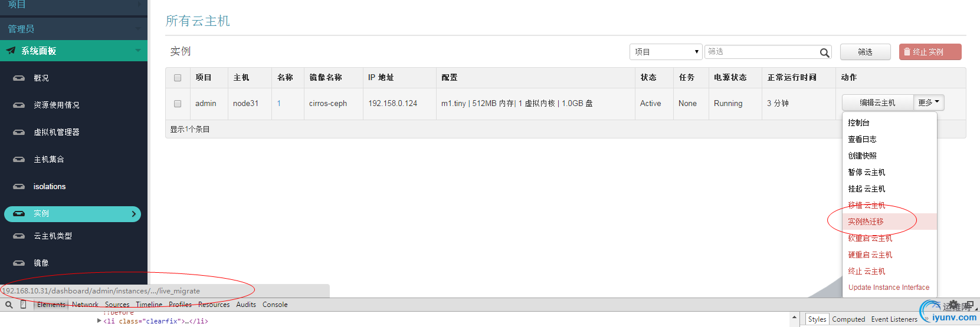Open the Computed pane tab

tap(848, 319)
